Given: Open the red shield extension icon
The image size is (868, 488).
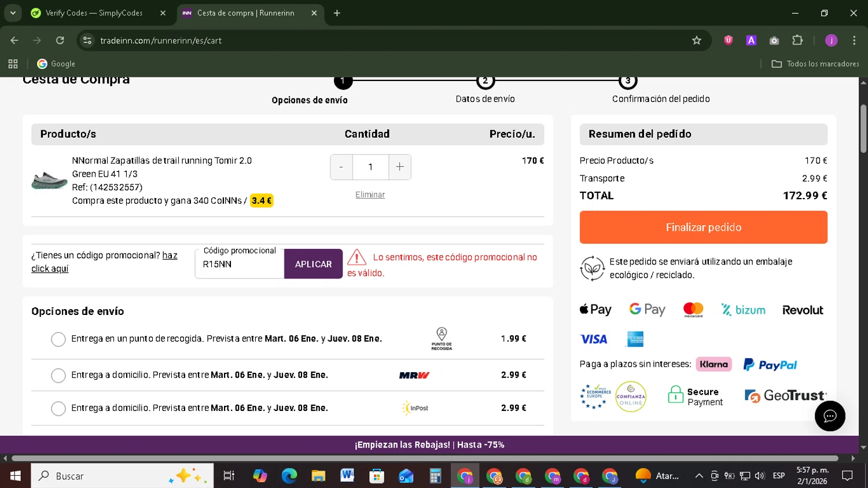Looking at the screenshot, I should (x=729, y=41).
